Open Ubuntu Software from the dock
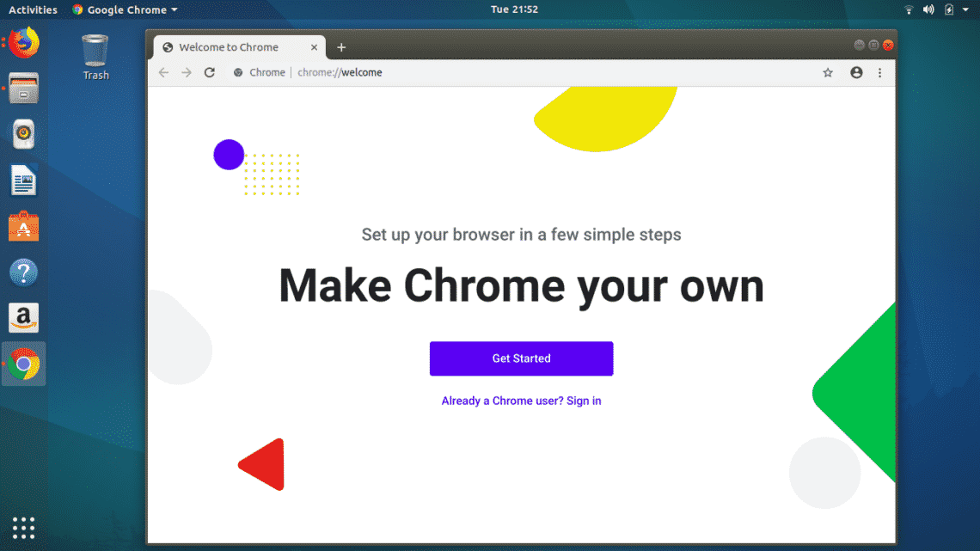 (x=24, y=226)
